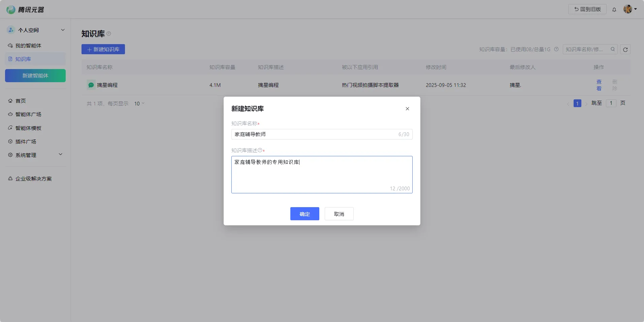Open the user avatar account menu

click(630, 9)
